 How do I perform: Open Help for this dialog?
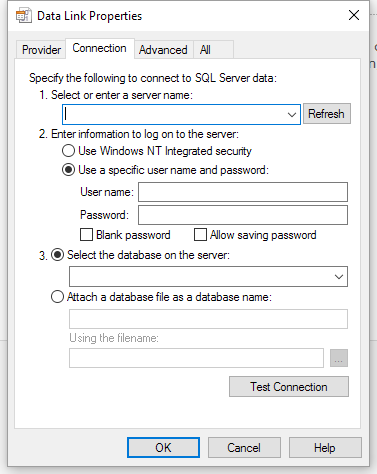[325, 448]
